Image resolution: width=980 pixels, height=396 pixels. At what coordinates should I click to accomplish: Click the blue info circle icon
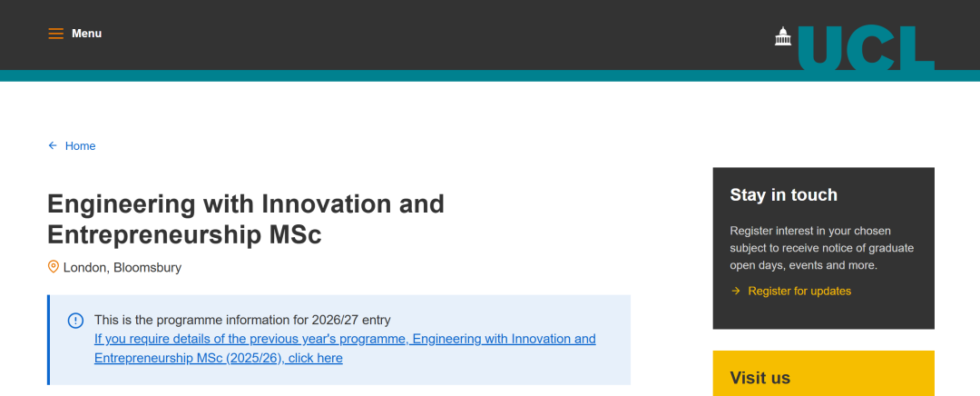click(x=75, y=320)
